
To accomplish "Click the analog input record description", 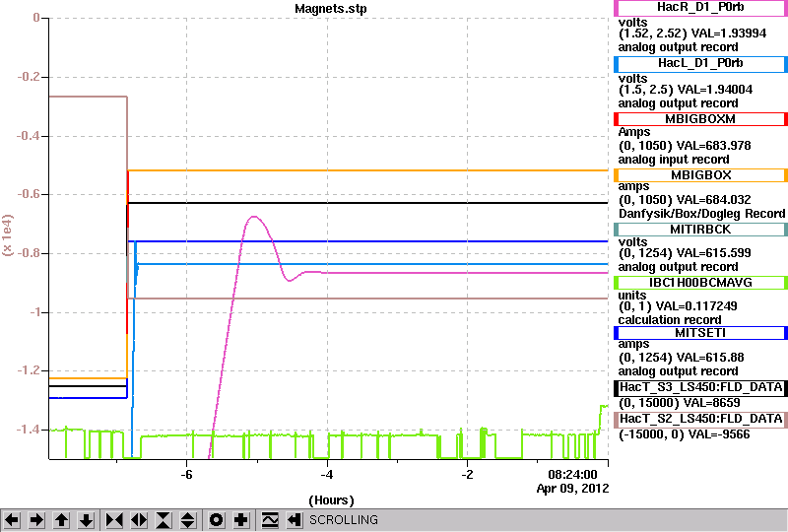I will click(674, 160).
